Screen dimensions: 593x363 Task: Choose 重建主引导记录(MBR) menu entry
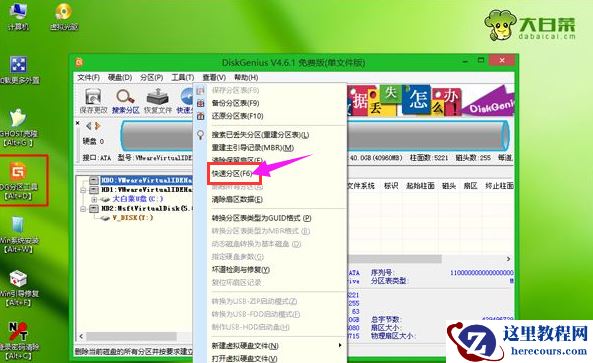point(253,148)
